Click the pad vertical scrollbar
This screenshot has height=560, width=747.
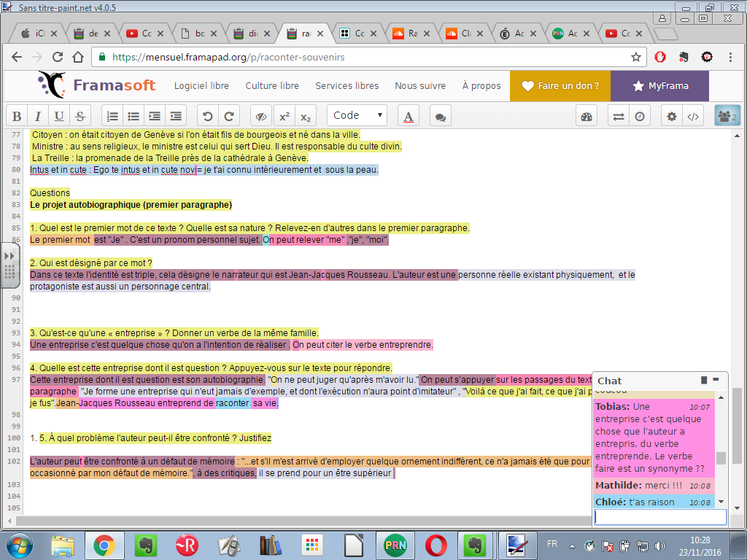pyautogui.click(x=737, y=425)
